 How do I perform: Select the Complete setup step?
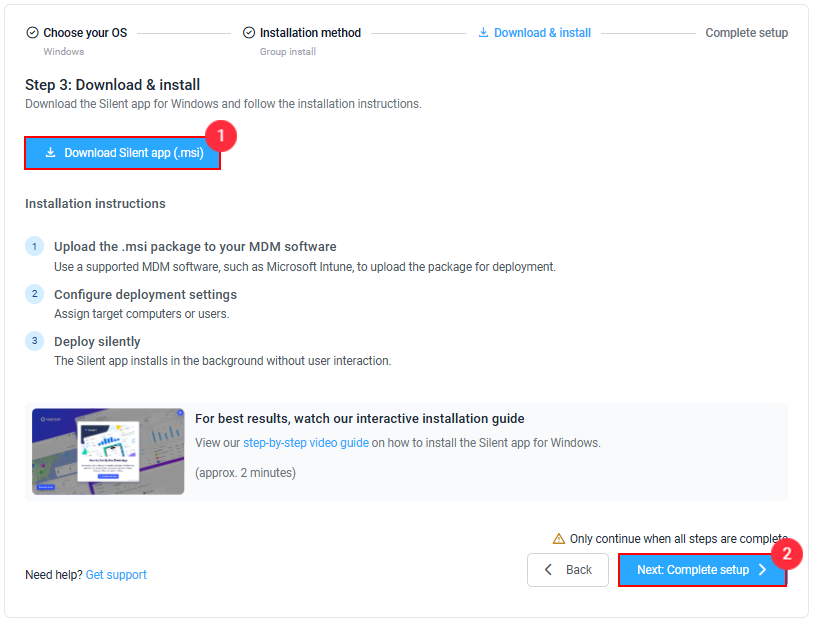pyautogui.click(x=747, y=33)
